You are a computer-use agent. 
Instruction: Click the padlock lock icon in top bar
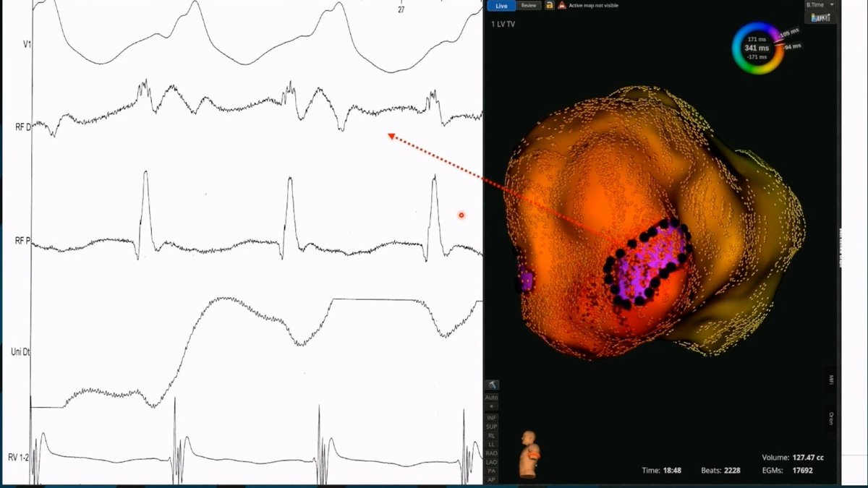pos(549,5)
